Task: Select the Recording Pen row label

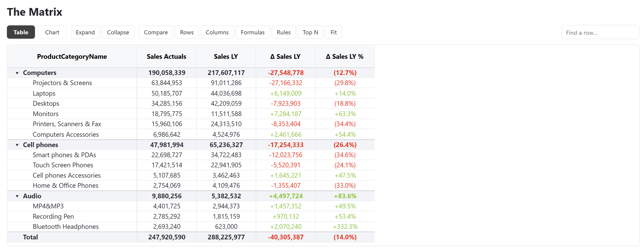Action: 53,216
